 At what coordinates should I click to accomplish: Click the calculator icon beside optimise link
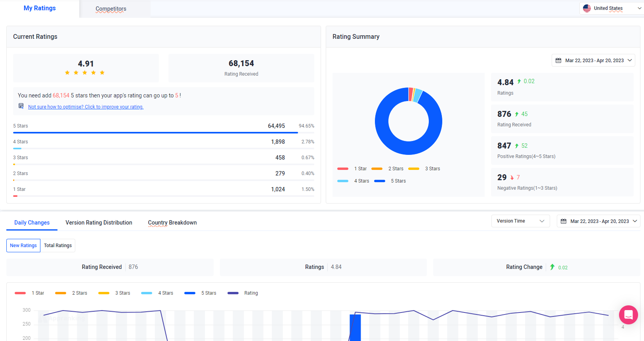point(21,106)
